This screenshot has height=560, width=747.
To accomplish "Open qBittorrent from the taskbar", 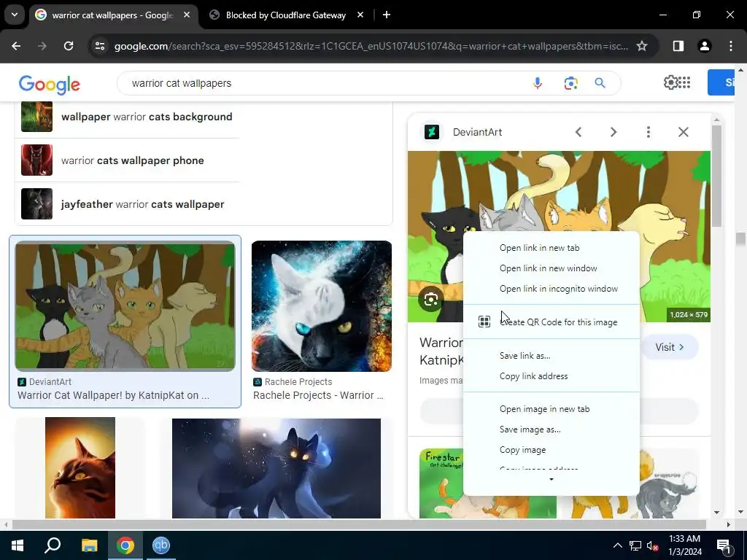I will (161, 545).
